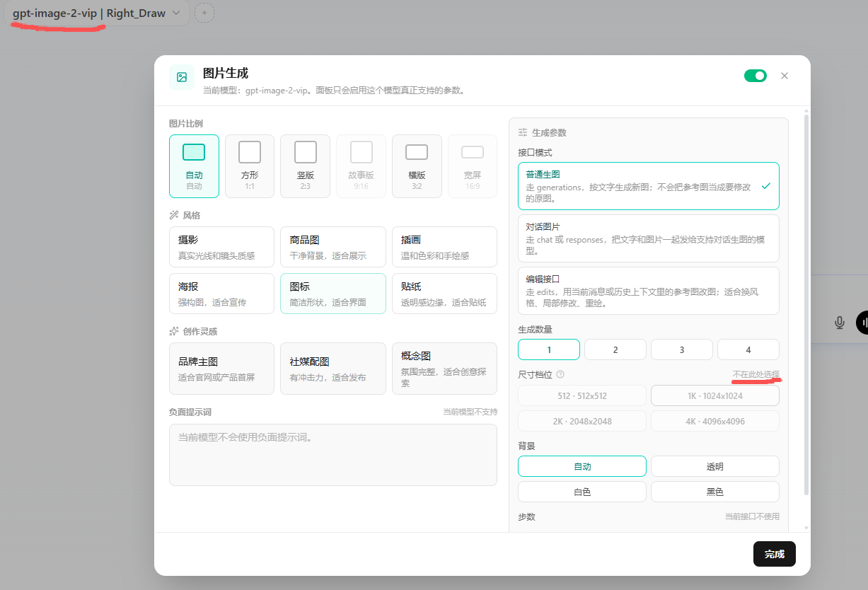Set generation count to 3
This screenshot has width=868, height=590.
tap(682, 349)
